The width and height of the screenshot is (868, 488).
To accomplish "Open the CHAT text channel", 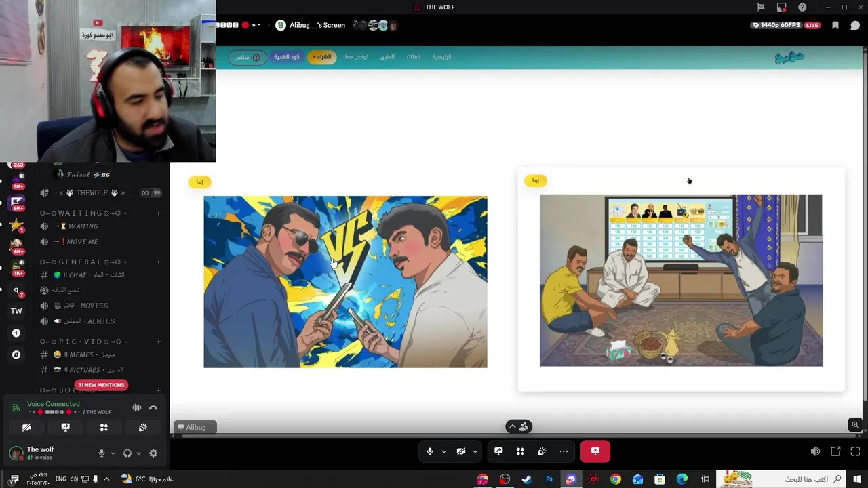I will click(102, 275).
